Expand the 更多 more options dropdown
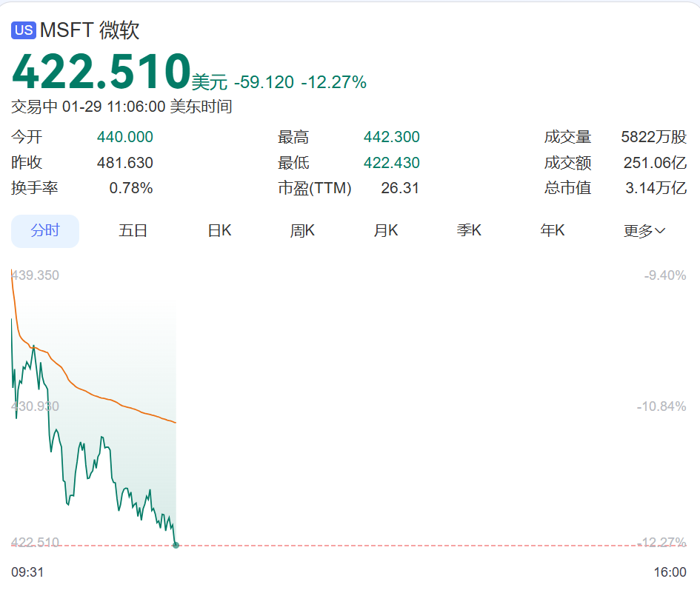This screenshot has width=700, height=593. (644, 231)
